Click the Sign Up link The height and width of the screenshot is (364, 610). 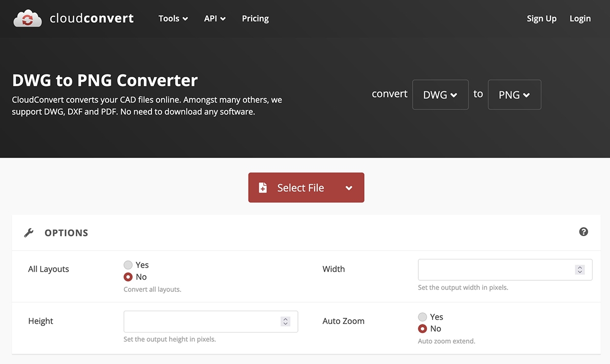pyautogui.click(x=541, y=19)
